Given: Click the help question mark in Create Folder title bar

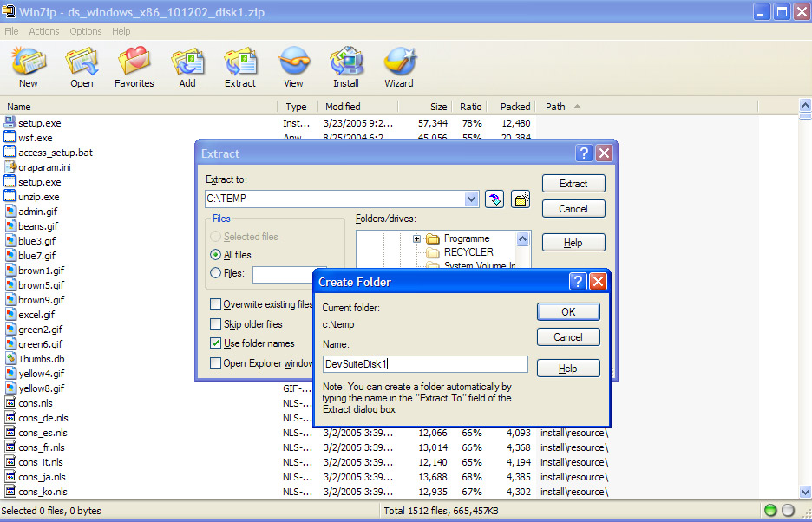Looking at the screenshot, I should [x=578, y=282].
